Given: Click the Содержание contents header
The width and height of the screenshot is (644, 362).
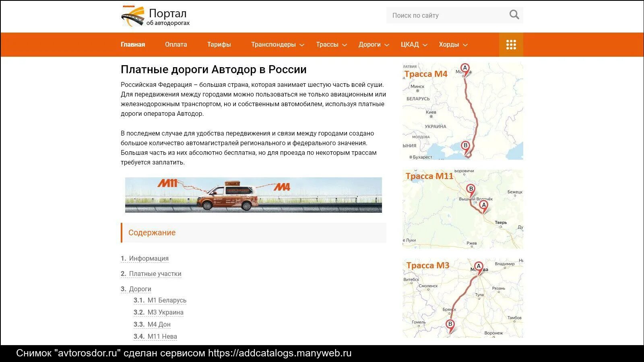Looking at the screenshot, I should click(254, 233).
